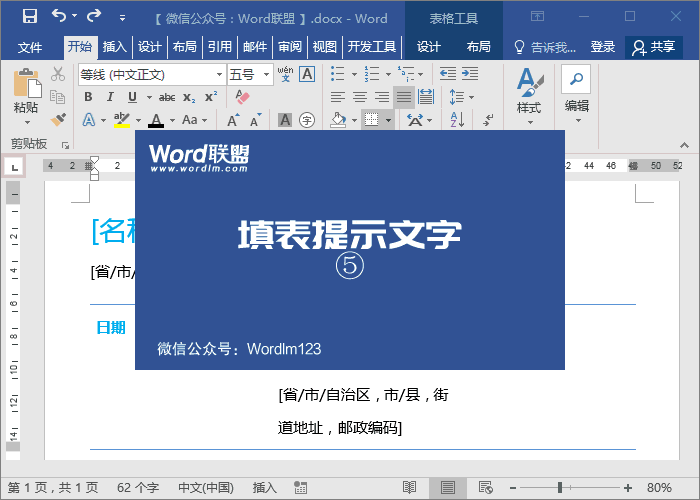Screen dimensions: 700x500
Task: Toggle underline formatting
Action: coord(132,97)
